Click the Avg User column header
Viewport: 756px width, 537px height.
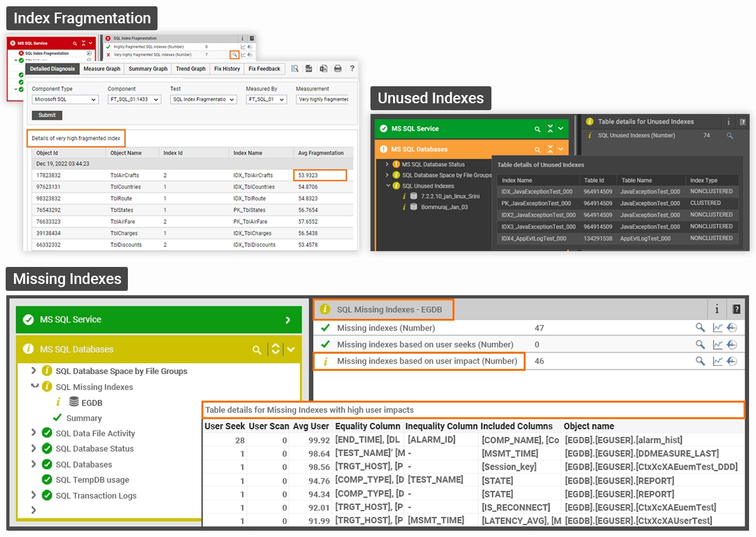tap(311, 426)
